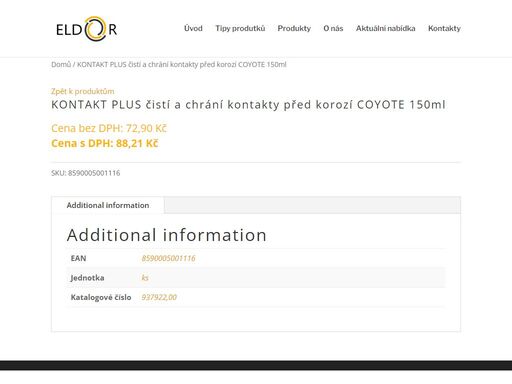
Task: Click the catalog number 937922,00
Action: (x=159, y=297)
